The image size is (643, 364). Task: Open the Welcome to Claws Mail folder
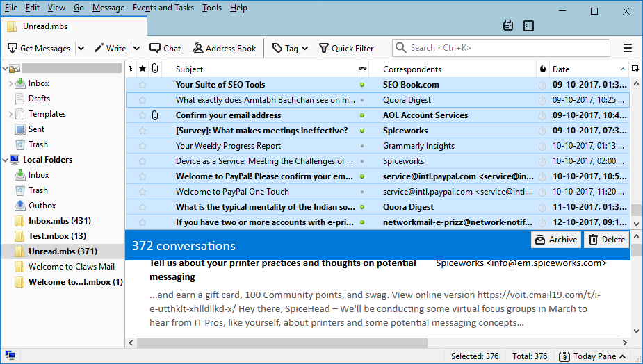tap(72, 267)
